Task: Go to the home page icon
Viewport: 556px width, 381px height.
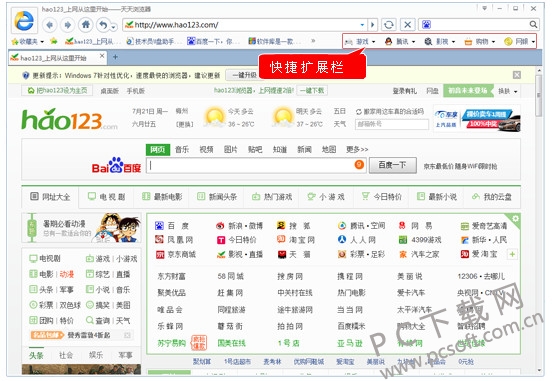Action: pos(85,25)
